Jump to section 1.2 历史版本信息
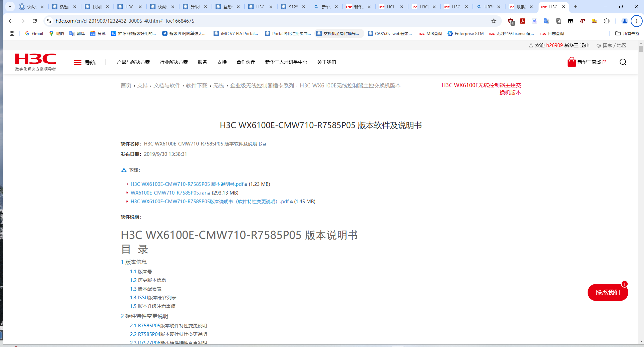644x347 pixels. pos(148,280)
